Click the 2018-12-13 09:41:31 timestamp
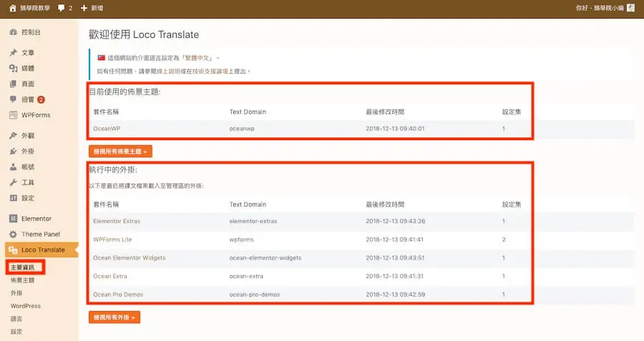The width and height of the screenshot is (644, 341). (x=395, y=276)
